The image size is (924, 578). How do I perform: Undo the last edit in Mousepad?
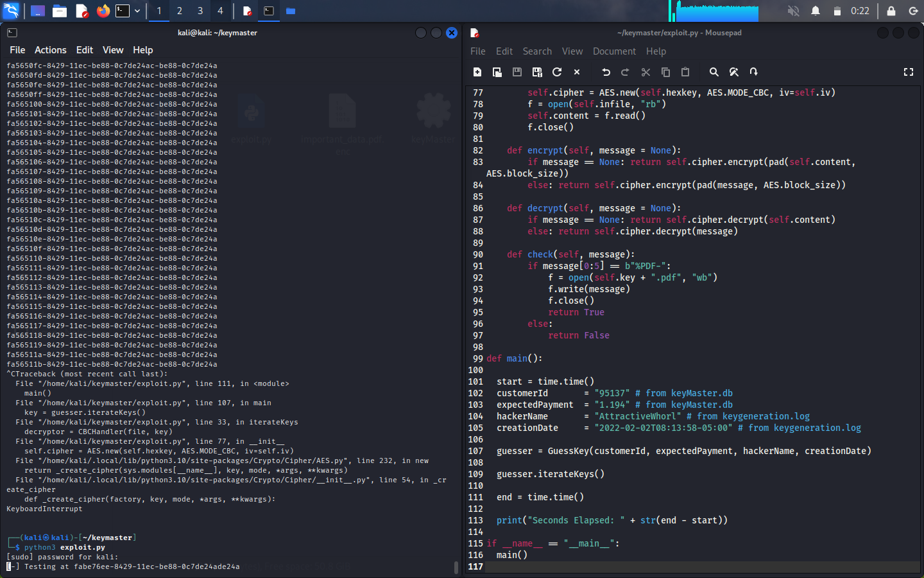606,72
